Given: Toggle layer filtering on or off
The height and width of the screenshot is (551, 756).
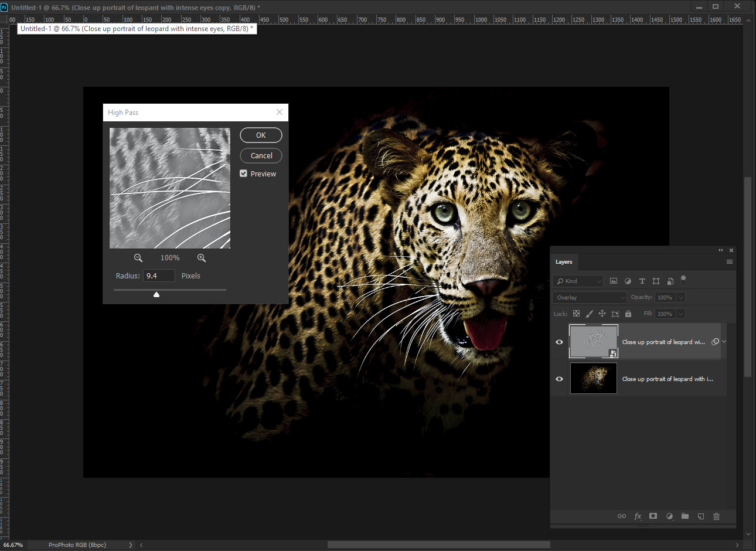Looking at the screenshot, I should pyautogui.click(x=683, y=280).
